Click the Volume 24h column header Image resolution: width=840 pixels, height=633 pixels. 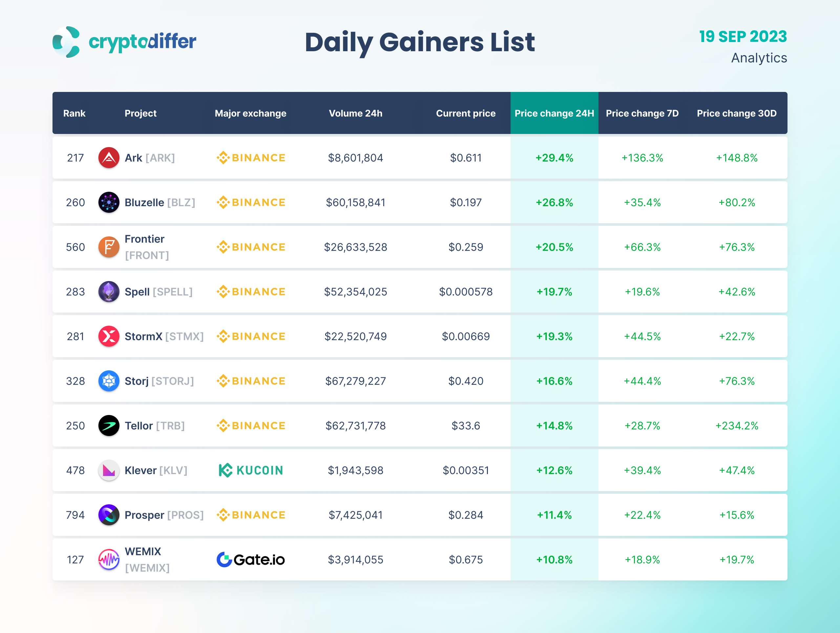coord(355,113)
